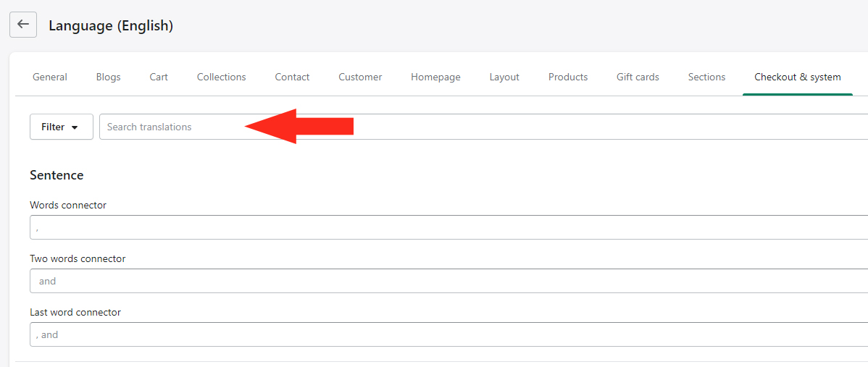Open the Gift cards tab
The height and width of the screenshot is (367, 868).
[x=638, y=77]
